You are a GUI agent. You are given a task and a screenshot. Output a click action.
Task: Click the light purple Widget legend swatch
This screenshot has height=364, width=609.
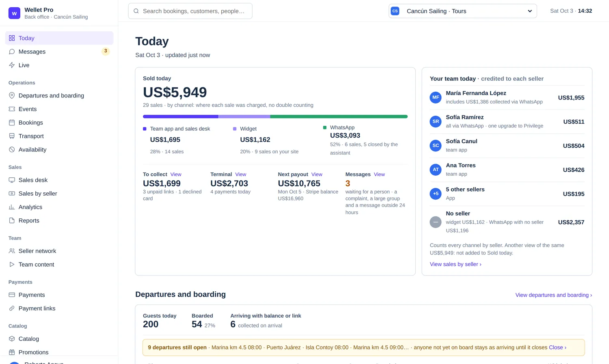tap(235, 129)
